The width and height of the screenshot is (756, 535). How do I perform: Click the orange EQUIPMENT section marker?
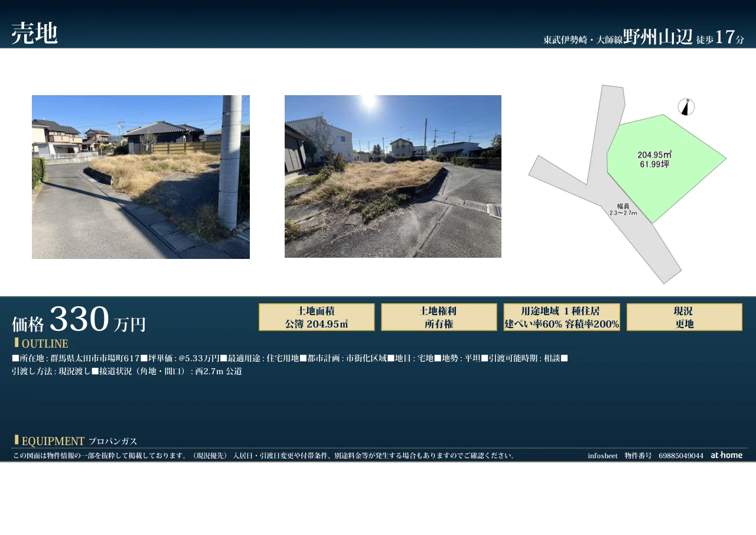[x=17, y=440]
